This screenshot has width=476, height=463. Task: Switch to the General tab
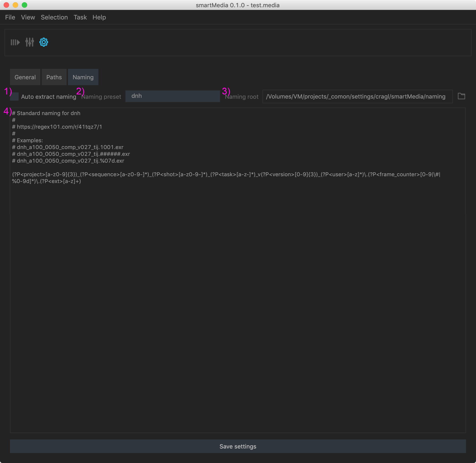tap(25, 77)
